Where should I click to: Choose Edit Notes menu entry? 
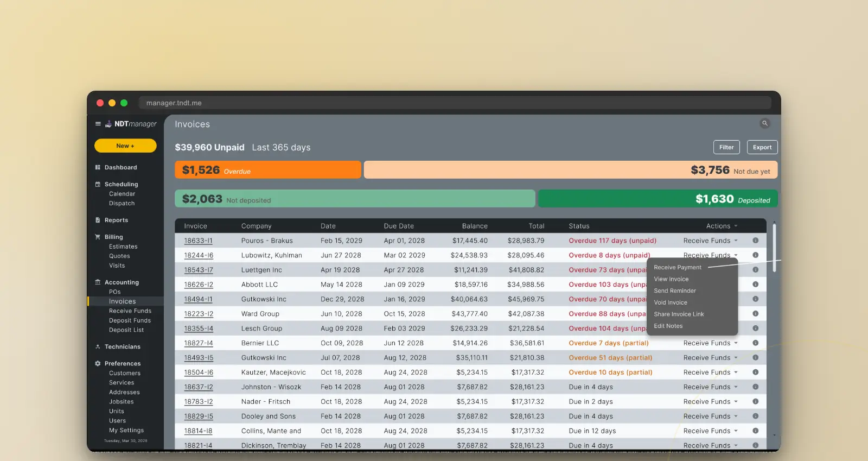[x=668, y=326]
